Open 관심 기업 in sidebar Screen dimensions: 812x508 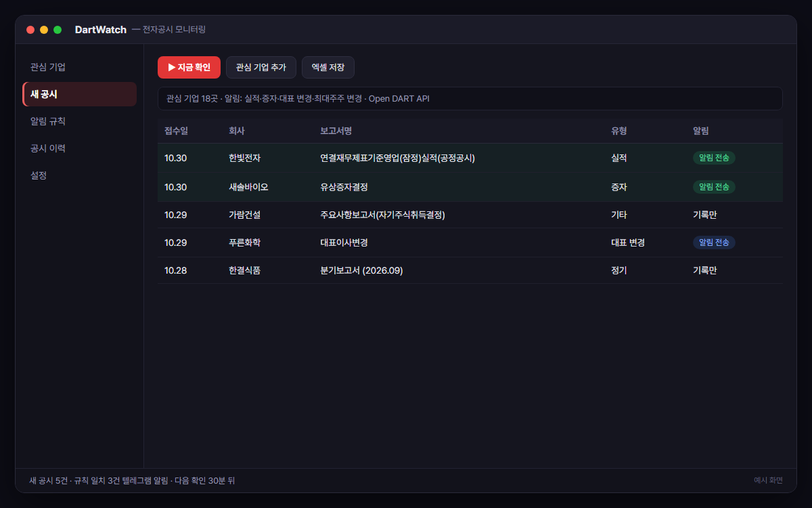tap(80, 67)
